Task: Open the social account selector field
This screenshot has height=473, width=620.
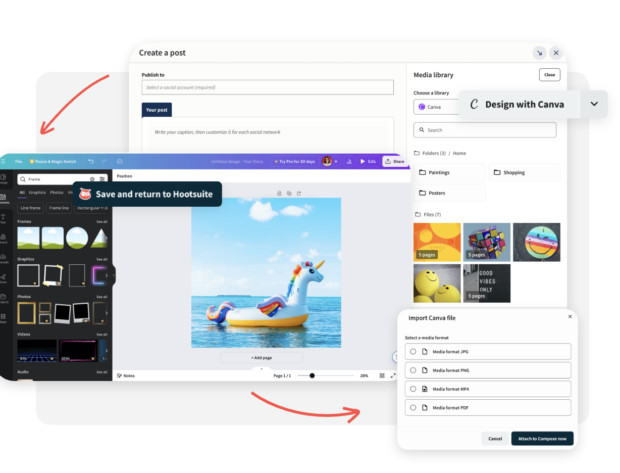Action: (267, 88)
